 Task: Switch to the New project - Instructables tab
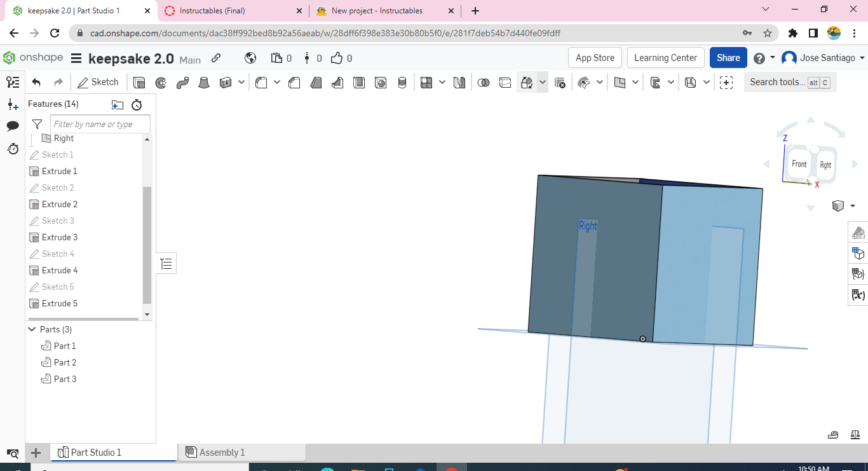pos(386,11)
